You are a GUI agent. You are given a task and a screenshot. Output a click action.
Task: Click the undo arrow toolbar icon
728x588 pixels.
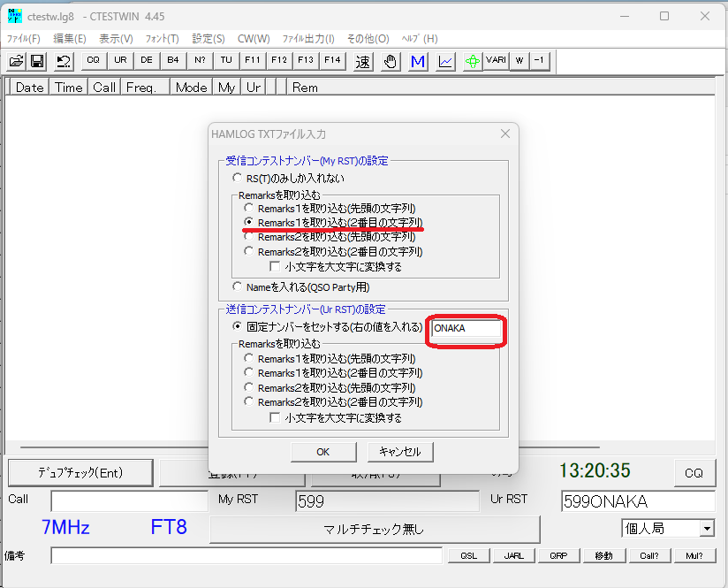[x=64, y=61]
